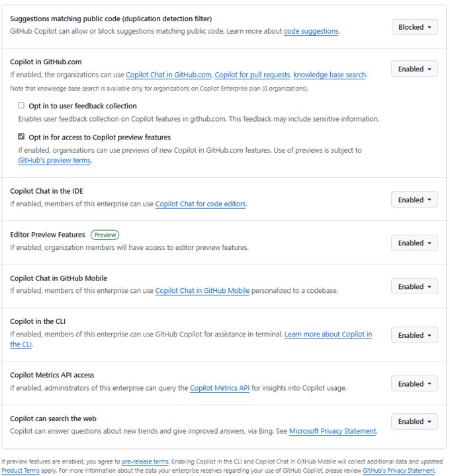Open Enabled dropdown for Copilot can search the web
450x476 pixels.
pos(414,421)
